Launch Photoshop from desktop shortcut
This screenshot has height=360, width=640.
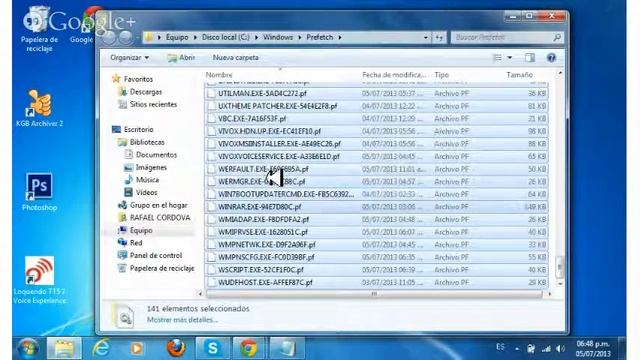(x=40, y=192)
